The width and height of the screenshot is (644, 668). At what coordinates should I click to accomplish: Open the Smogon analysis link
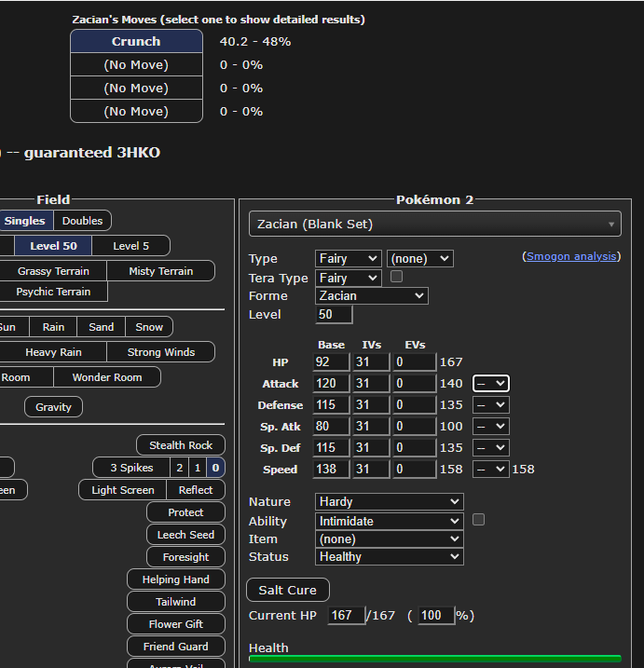[572, 256]
